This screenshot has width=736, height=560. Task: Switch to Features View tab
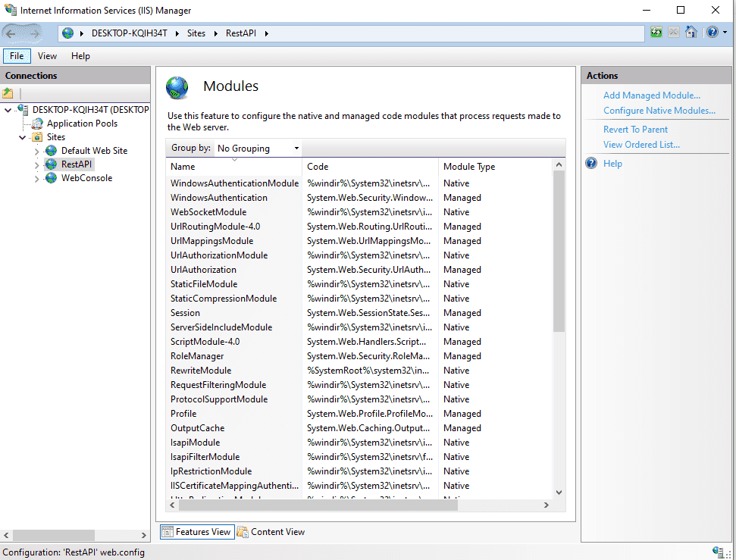click(x=197, y=532)
